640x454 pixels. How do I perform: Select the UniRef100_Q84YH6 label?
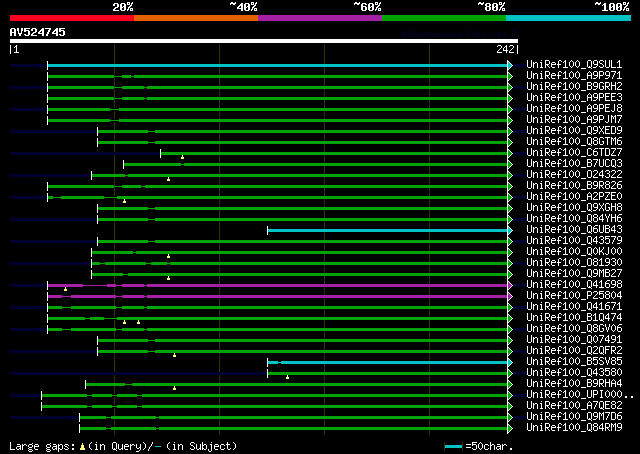tap(574, 219)
